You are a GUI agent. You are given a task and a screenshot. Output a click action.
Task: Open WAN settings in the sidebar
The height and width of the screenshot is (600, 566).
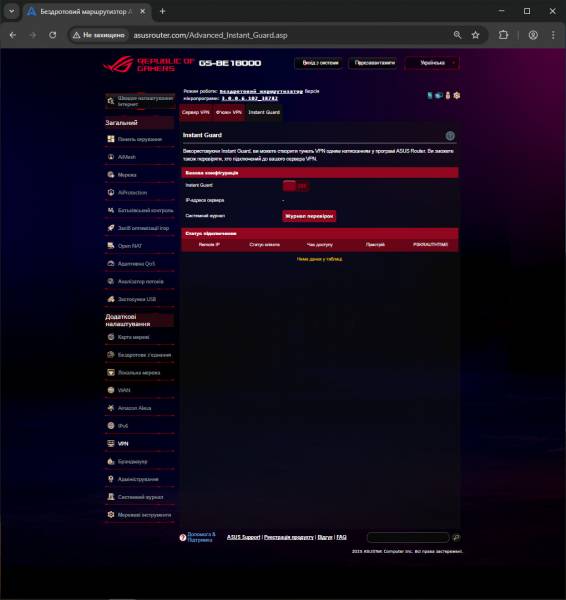pos(140,390)
